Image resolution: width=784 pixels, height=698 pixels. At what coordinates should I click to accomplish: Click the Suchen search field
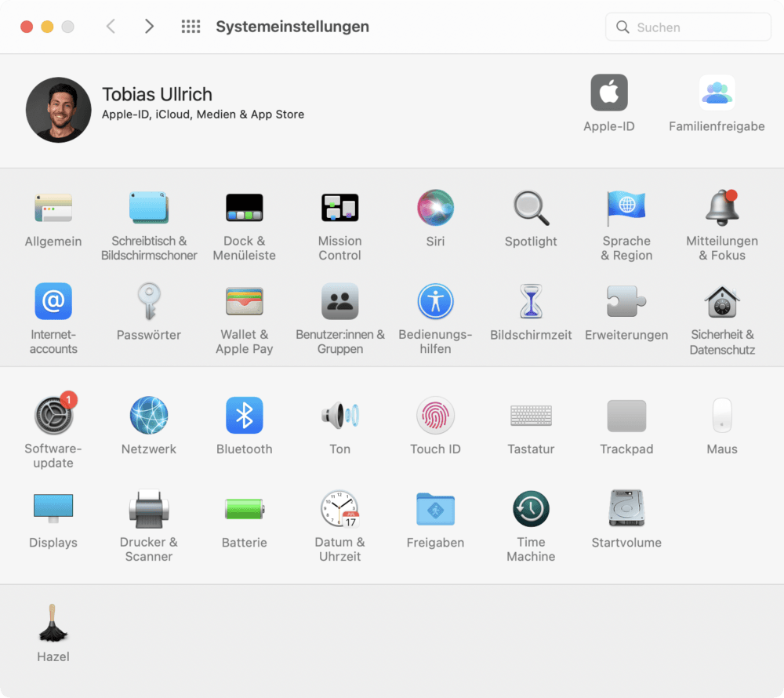point(688,27)
